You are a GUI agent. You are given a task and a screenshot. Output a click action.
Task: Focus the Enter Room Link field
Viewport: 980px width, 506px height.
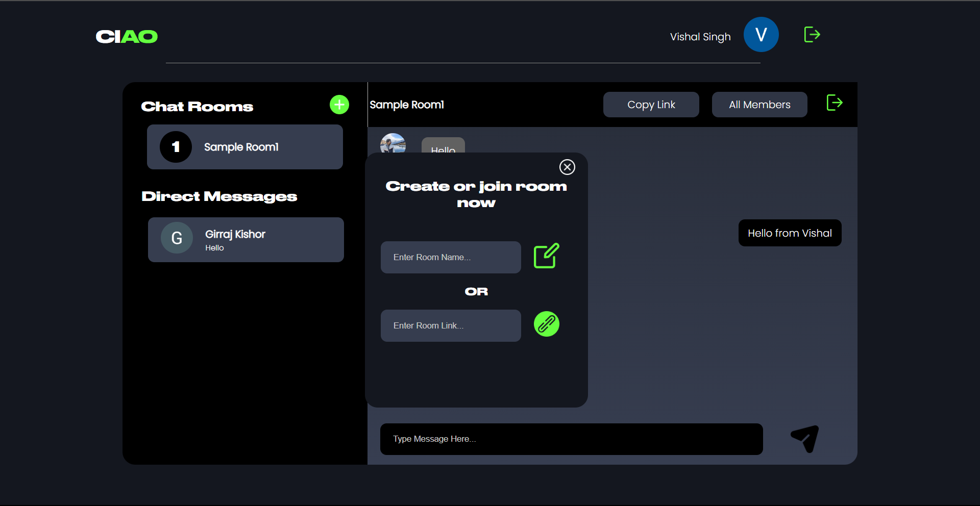(x=450, y=325)
